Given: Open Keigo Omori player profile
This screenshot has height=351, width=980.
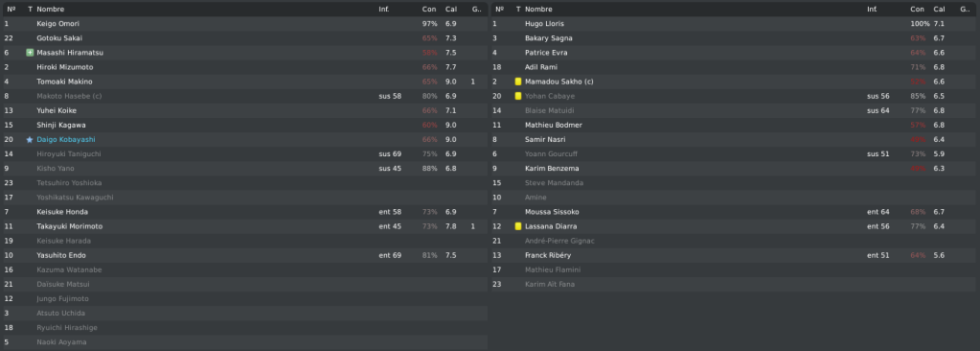Looking at the screenshot, I should click(x=58, y=24).
